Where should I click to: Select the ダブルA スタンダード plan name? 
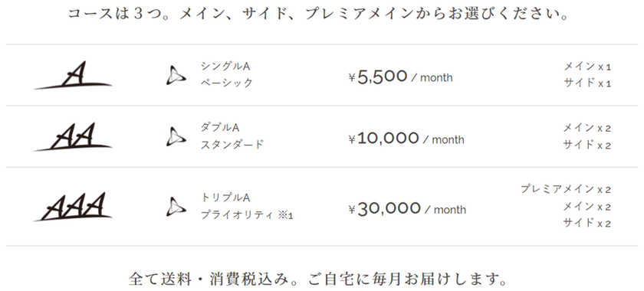click(x=232, y=136)
